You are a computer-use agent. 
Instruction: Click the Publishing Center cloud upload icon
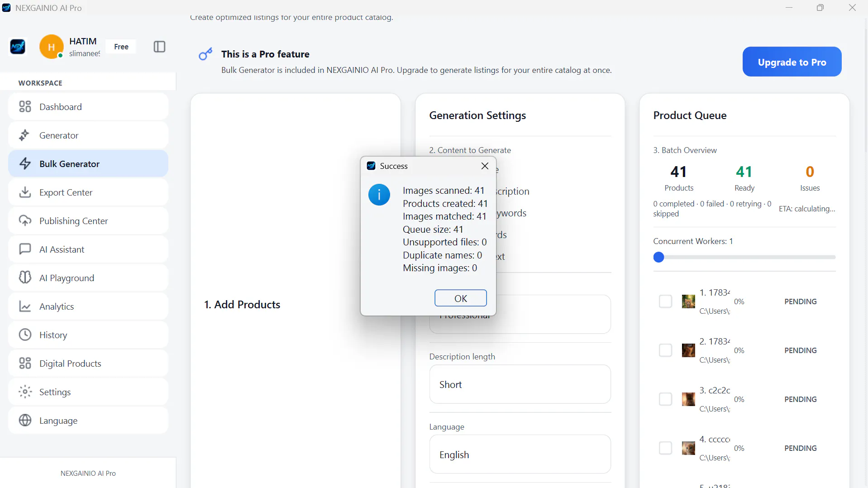pyautogui.click(x=25, y=221)
